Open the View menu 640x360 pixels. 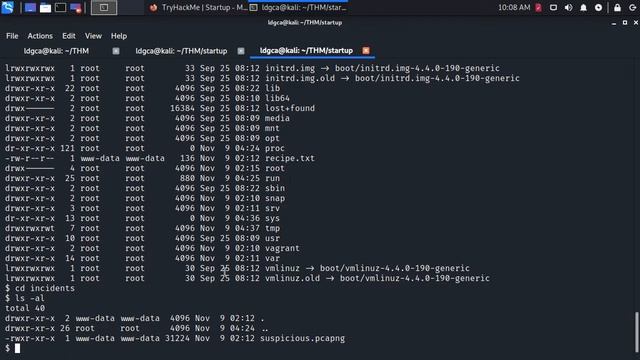pyautogui.click(x=93, y=36)
